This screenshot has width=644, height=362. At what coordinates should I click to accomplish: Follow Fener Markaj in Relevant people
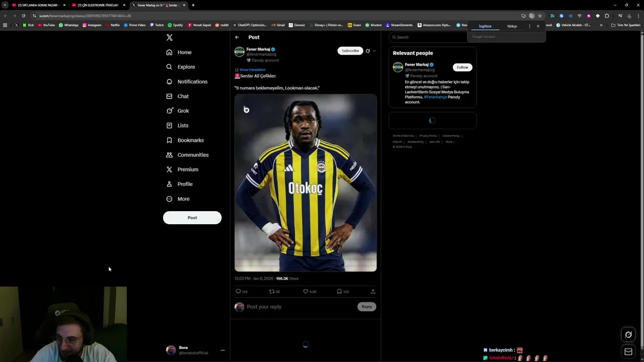point(462,67)
